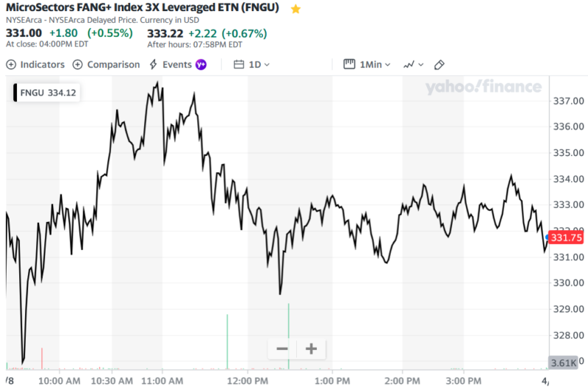Click the Events lightning icon
Screen dimensions: 588x392
(153, 65)
